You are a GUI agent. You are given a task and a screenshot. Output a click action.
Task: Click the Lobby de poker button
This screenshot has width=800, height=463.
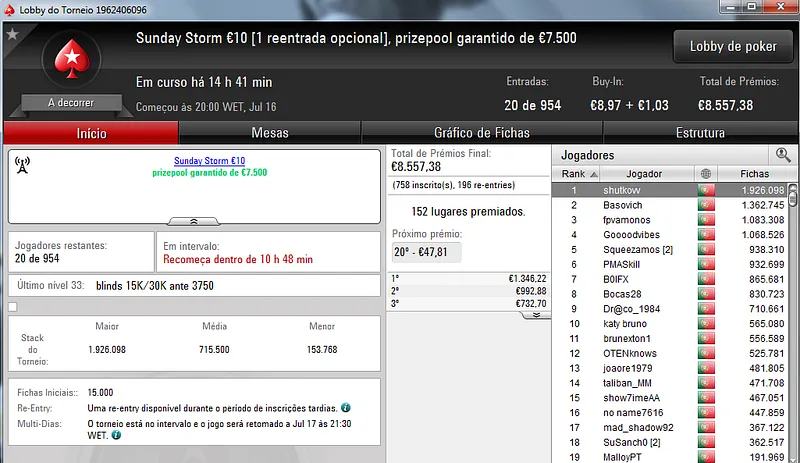733,47
